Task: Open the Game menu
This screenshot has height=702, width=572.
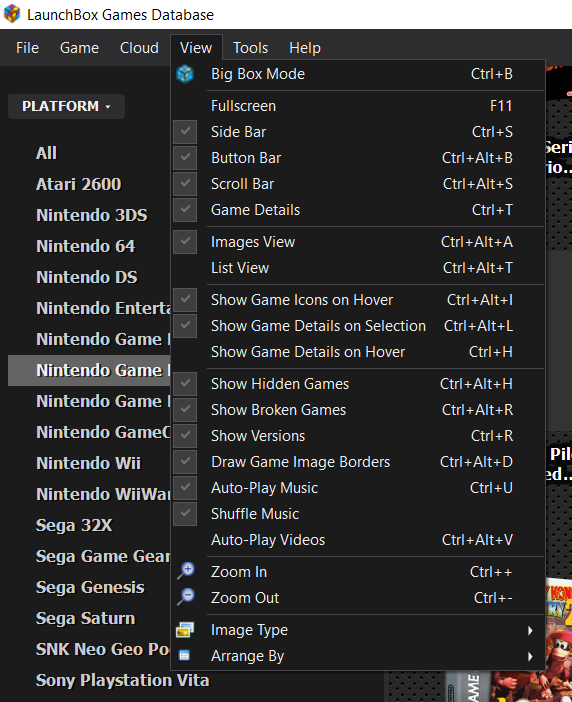Action: (x=79, y=48)
